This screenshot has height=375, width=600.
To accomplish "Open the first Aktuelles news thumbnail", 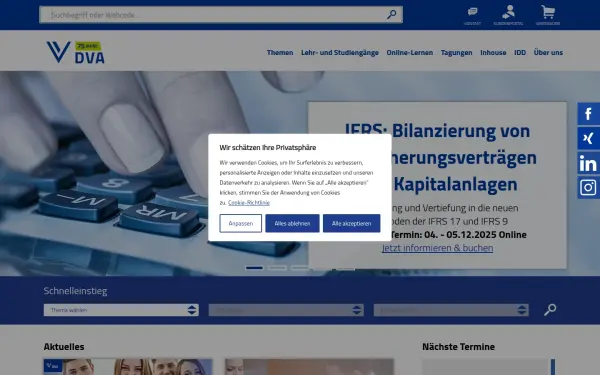I will coord(128,367).
